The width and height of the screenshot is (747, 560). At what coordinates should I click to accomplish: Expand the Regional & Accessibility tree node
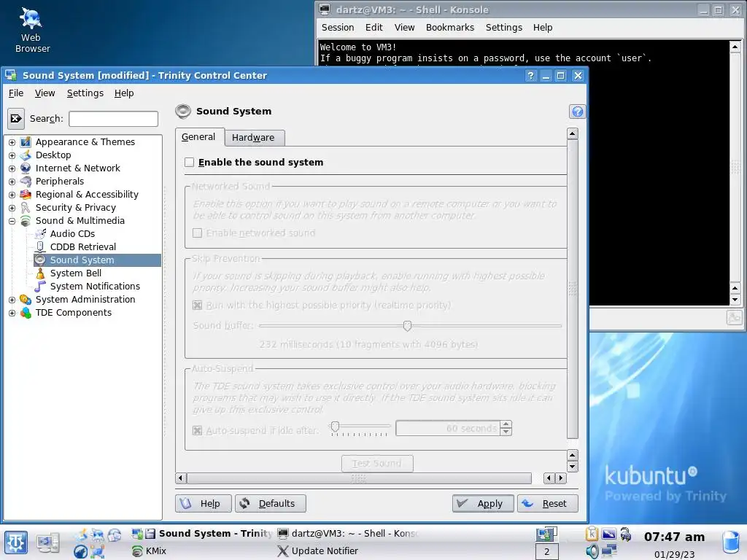coord(12,194)
